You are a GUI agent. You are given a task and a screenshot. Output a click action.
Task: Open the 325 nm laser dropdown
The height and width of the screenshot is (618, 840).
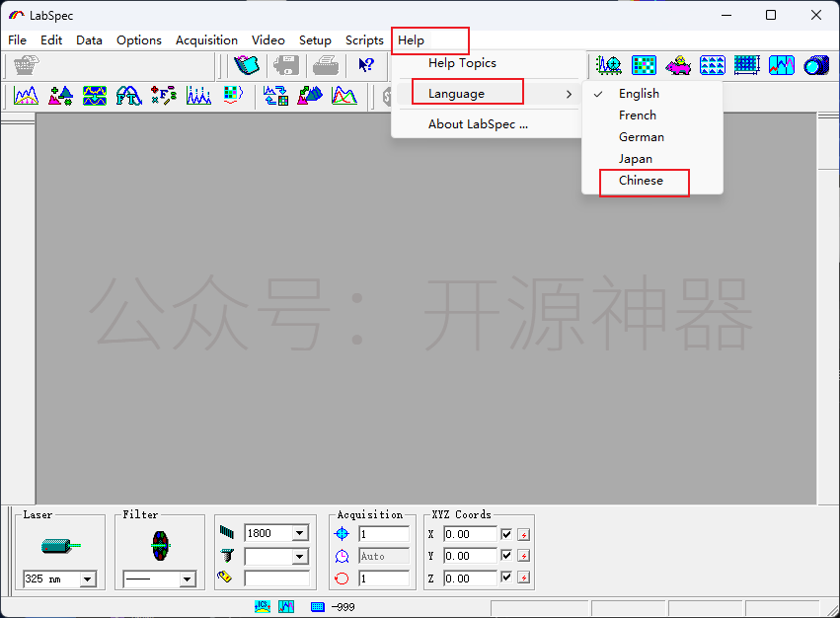(87, 579)
